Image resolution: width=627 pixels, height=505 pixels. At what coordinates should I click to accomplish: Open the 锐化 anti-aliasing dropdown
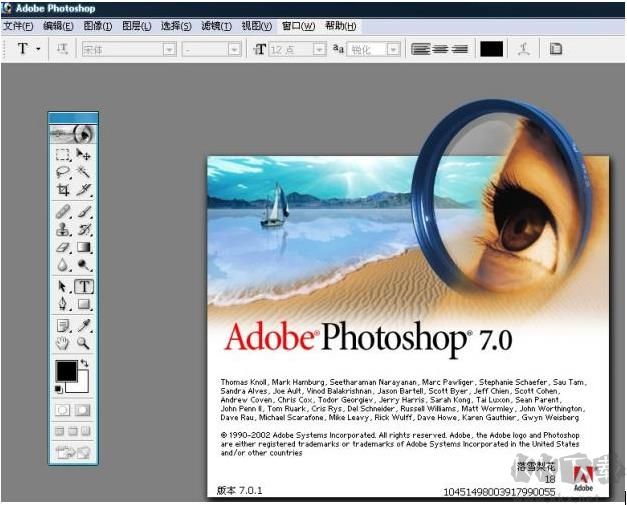pos(393,50)
